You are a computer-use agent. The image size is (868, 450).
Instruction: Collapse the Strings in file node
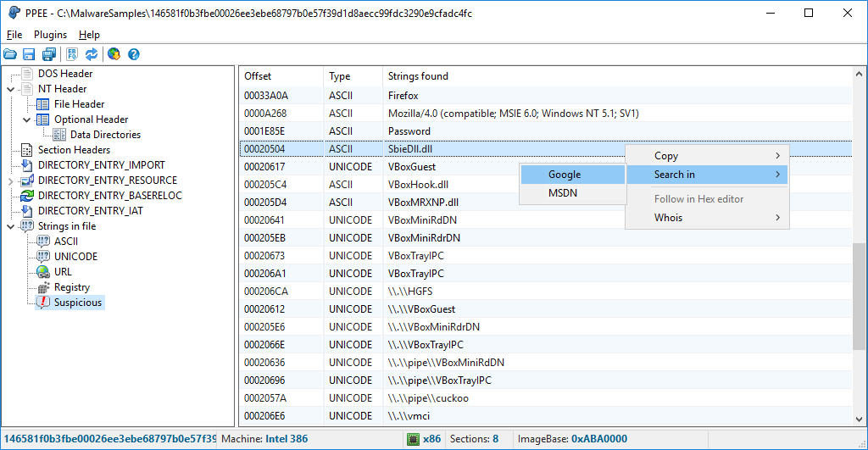10,226
